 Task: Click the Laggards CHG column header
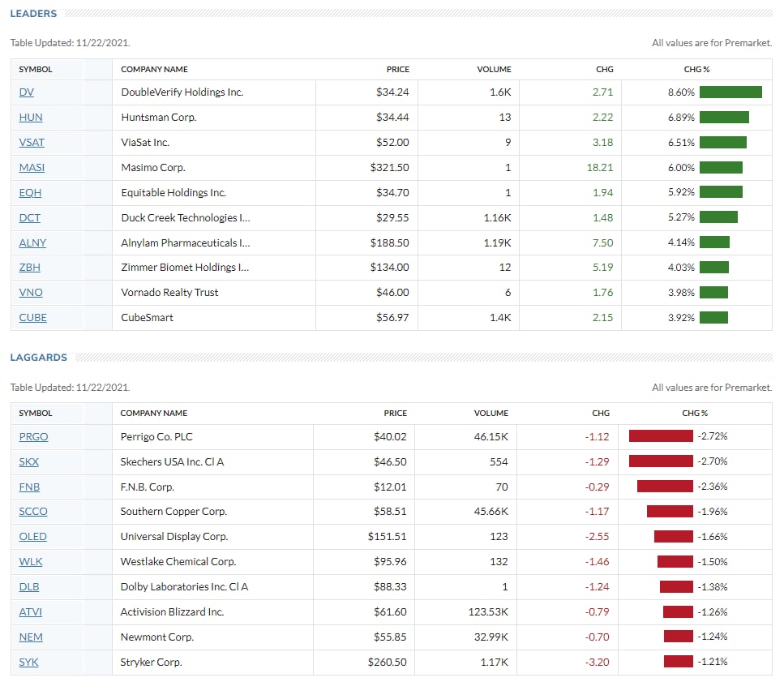[601, 413]
